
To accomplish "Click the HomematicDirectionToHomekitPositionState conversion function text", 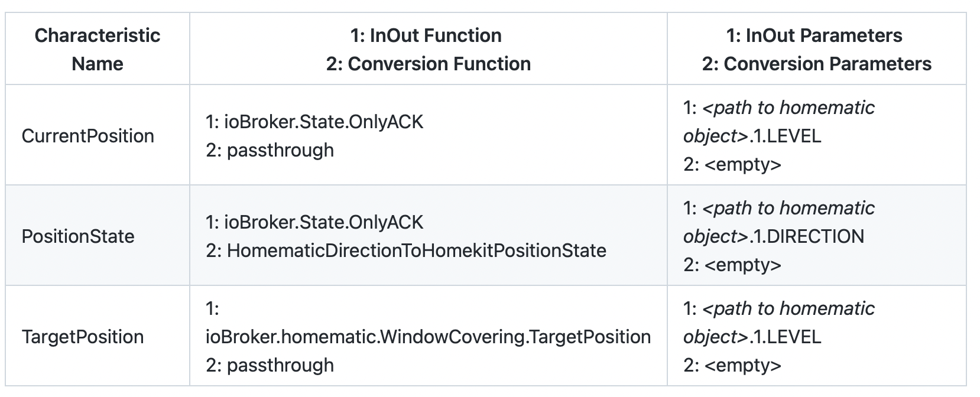I will pyautogui.click(x=416, y=250).
